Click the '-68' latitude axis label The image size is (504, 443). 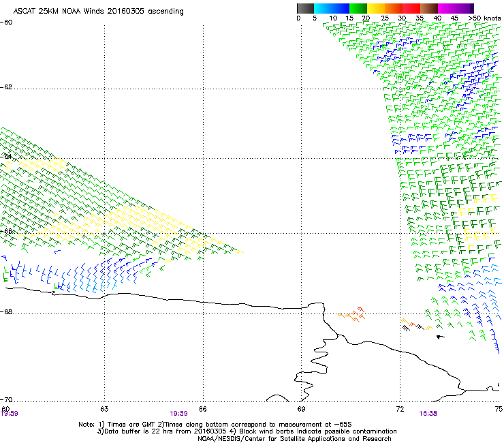6,312
